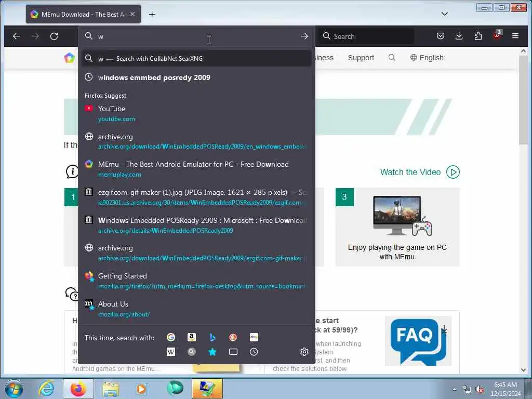Image resolution: width=532 pixels, height=399 pixels.
Task: Search this time with Bing
Action: click(x=212, y=337)
